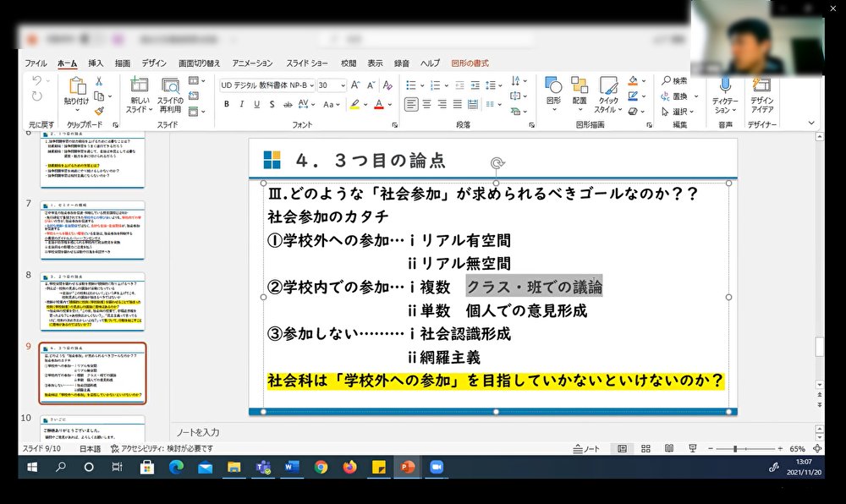Increase font size with the larger A icon
Image resolution: width=846 pixels, height=504 pixels.
coord(355,85)
